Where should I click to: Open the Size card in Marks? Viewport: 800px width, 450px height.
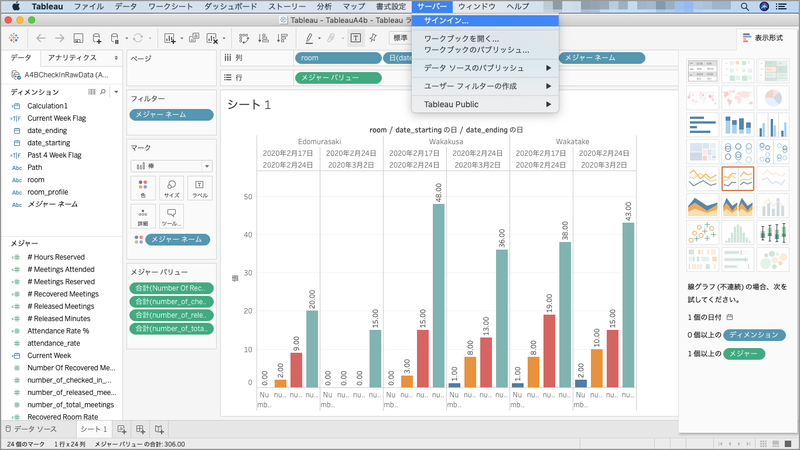(171, 188)
